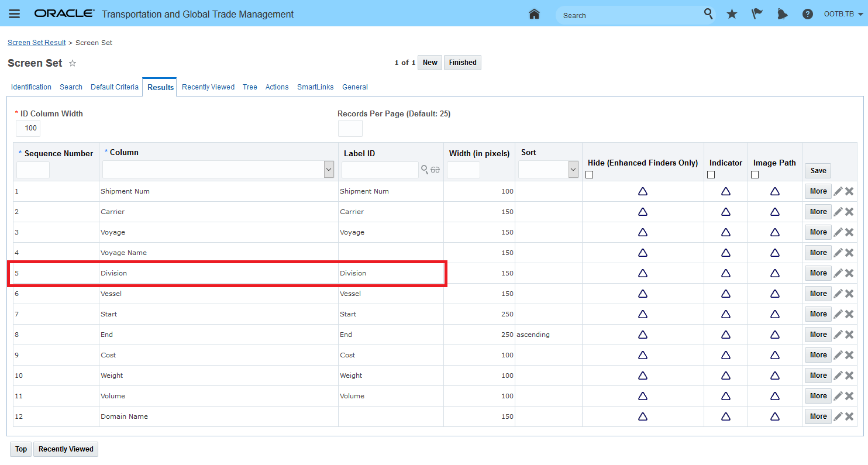Click the Label ID search magnifier icon

point(425,170)
